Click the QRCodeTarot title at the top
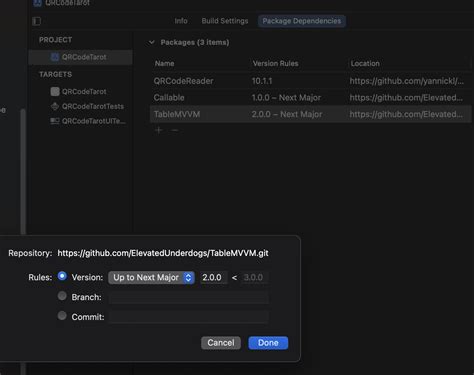Image resolution: width=474 pixels, height=375 pixels. (x=67, y=3)
